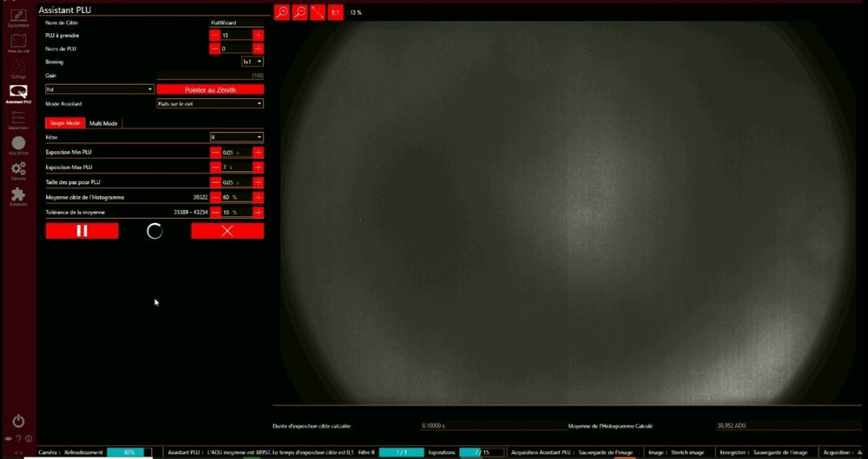Click the power icon in the sidebar
868x459 pixels.
[18, 421]
